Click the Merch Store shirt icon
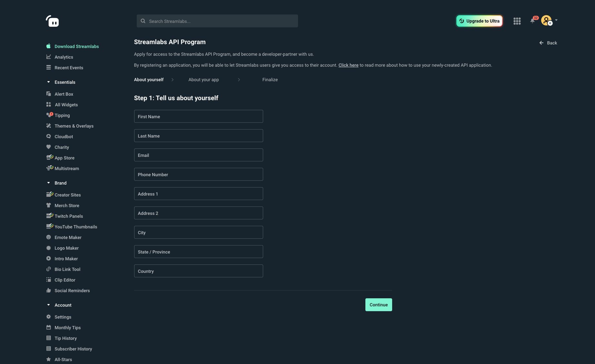595x364 pixels. [x=48, y=205]
